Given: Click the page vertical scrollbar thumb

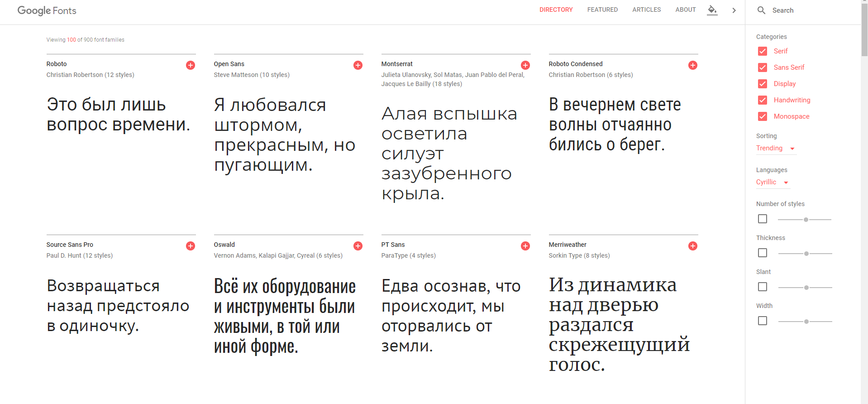Looking at the screenshot, I should (864, 30).
